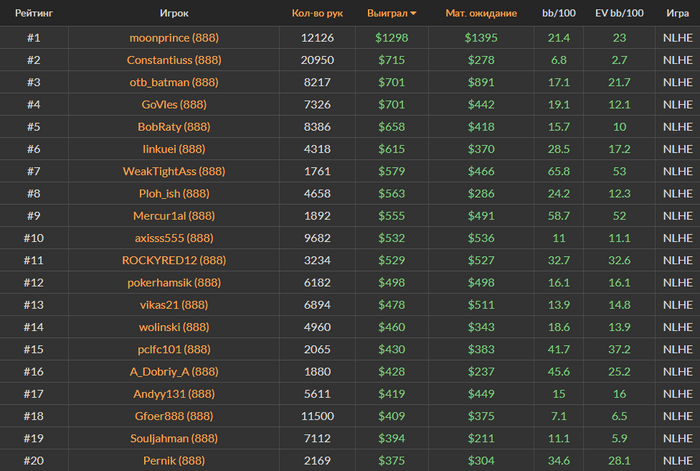Sort by Мат. ожидание column header

(481, 13)
